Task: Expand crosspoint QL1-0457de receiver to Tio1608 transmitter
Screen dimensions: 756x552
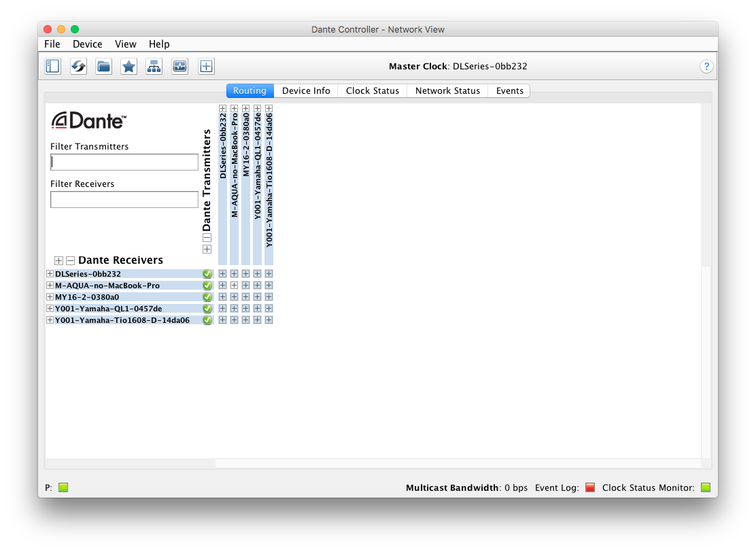Action: tap(269, 309)
